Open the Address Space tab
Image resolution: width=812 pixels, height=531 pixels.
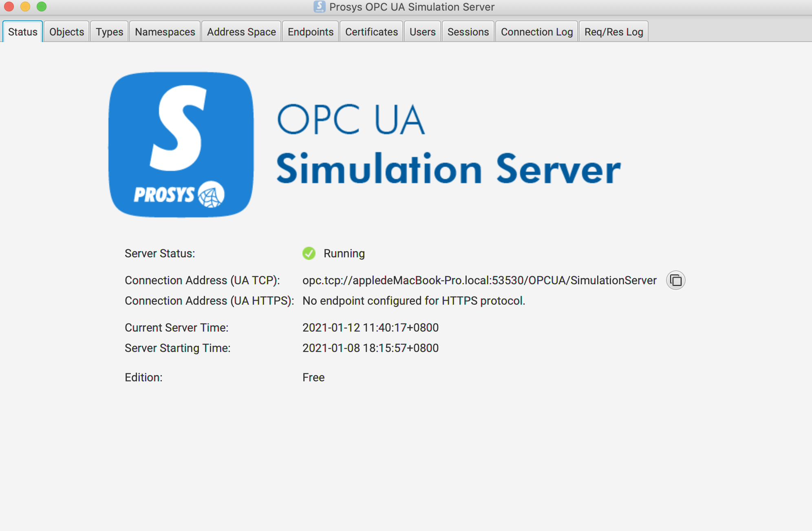(241, 32)
